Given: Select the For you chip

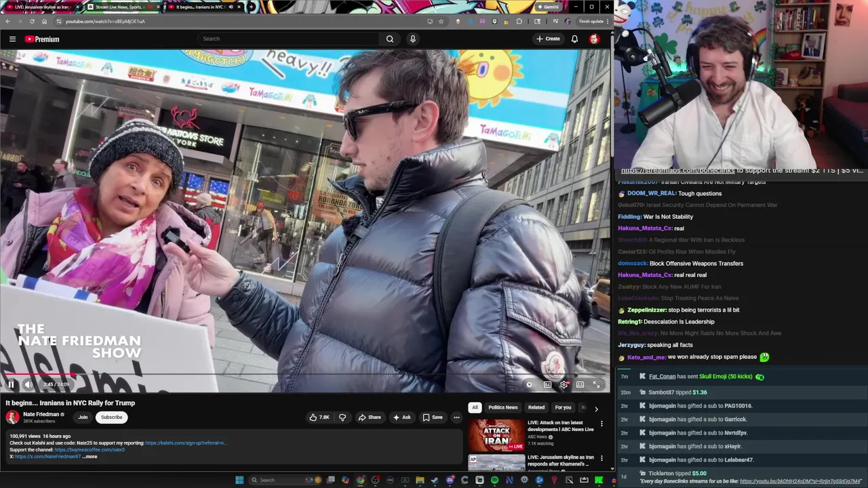Looking at the screenshot, I should pyautogui.click(x=563, y=407).
